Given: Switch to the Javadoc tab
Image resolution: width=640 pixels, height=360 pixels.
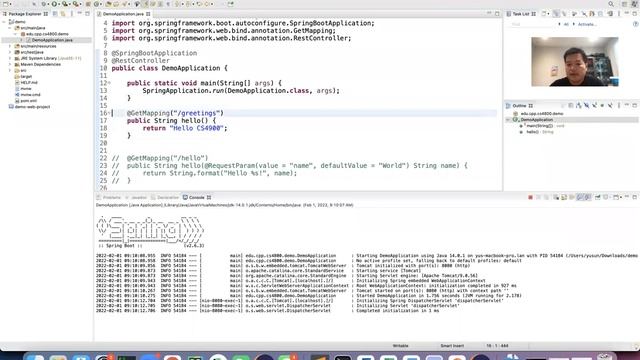Looking at the screenshot, I should point(136,198).
